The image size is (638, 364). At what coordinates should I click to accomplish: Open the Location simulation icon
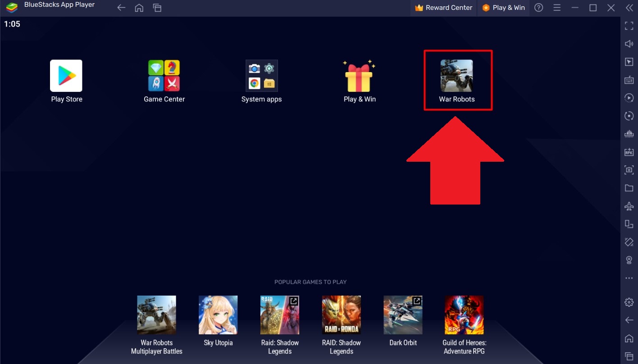629,260
